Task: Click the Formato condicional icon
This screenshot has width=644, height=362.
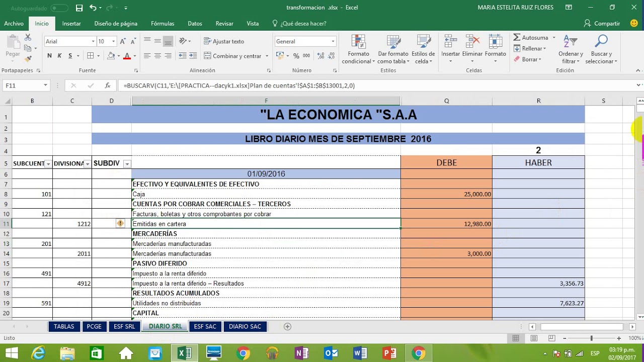Action: coord(359,49)
